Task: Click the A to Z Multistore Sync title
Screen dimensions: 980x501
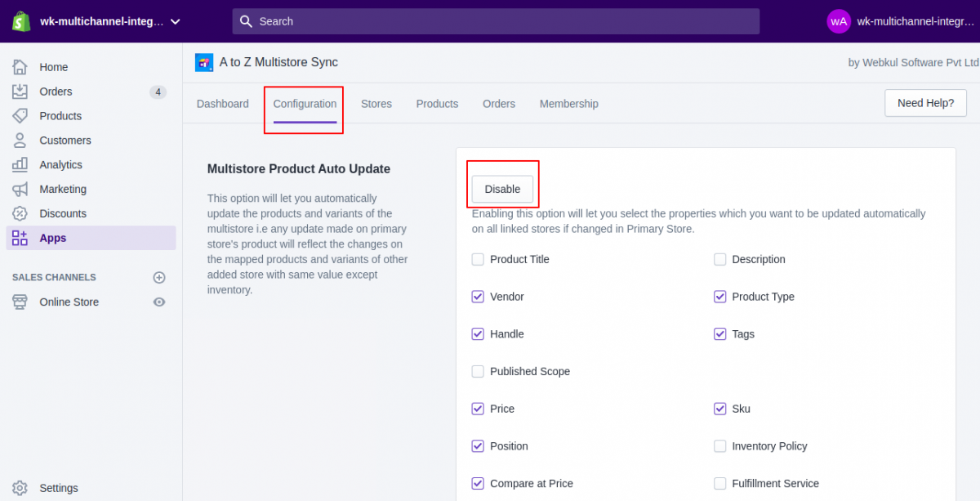Action: click(278, 62)
